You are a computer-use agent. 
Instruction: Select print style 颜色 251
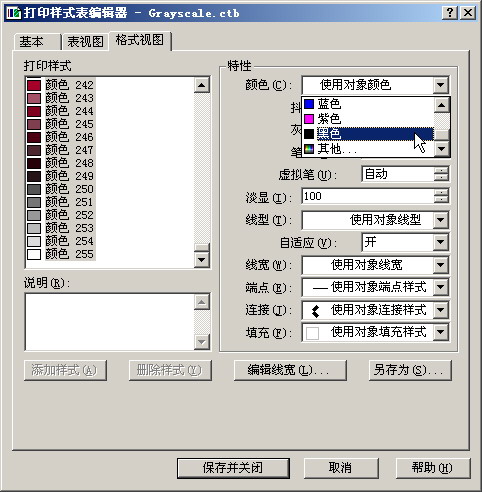click(61, 202)
